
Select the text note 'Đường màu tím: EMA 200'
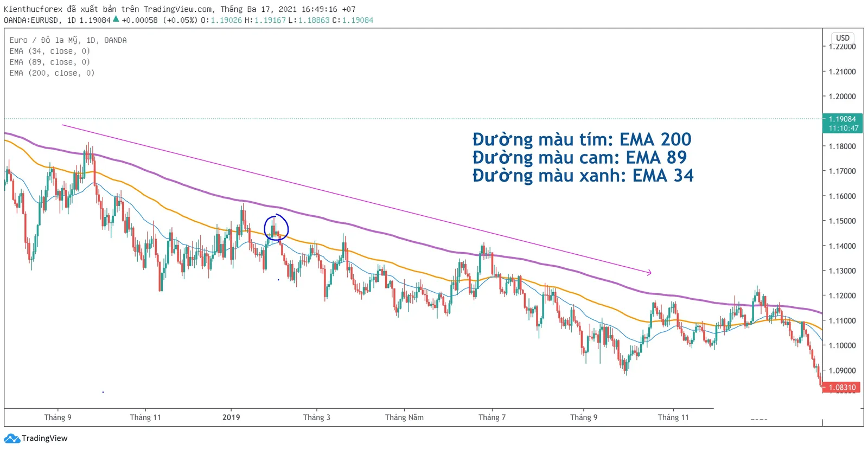582,139
